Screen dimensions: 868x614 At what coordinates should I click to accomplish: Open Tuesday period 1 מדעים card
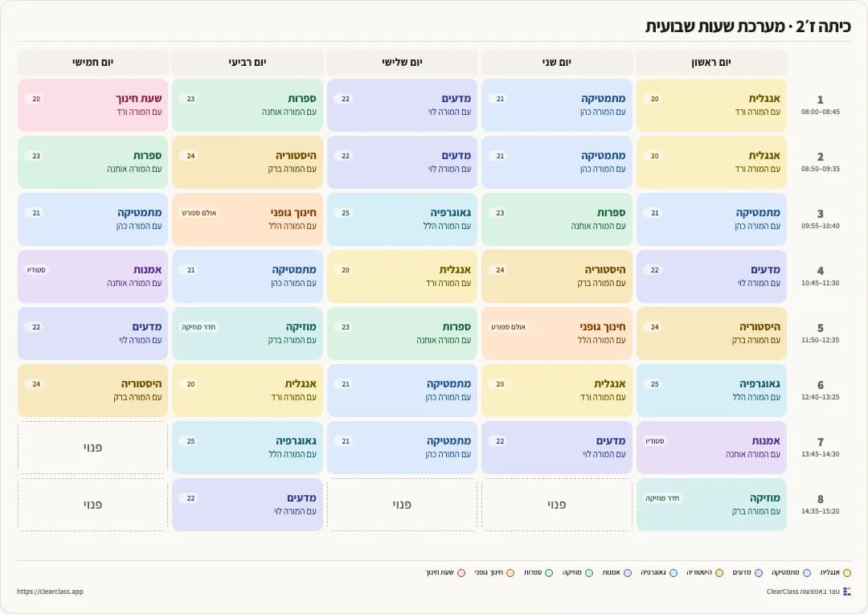click(x=402, y=105)
